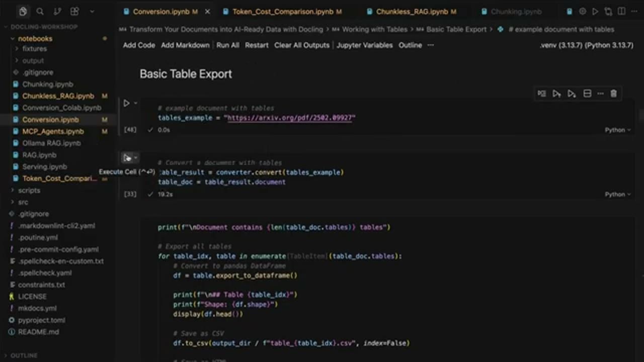Image resolution: width=644 pixels, height=362 pixels.
Task: Click 'Basic Table Export' breadcrumb item
Action: pos(456,29)
